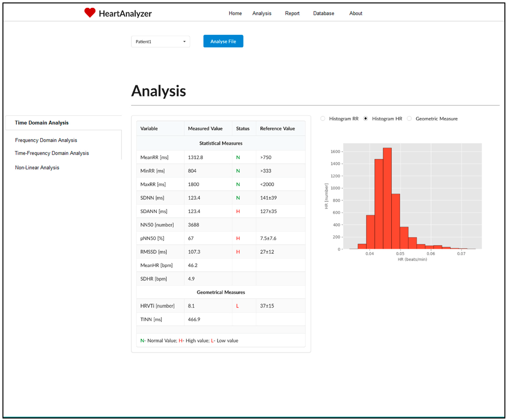507x420 pixels.
Task: Go to the Analysis nav menu
Action: pos(262,13)
